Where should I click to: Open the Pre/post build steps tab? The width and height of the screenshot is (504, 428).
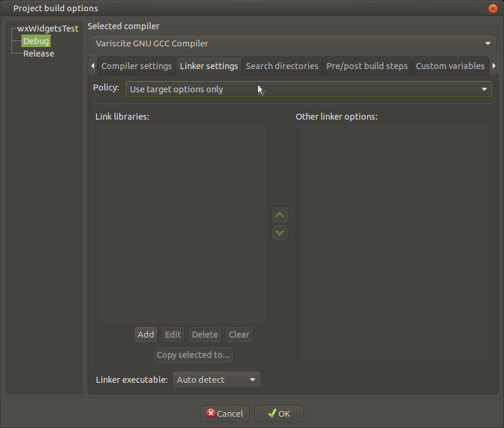click(367, 66)
